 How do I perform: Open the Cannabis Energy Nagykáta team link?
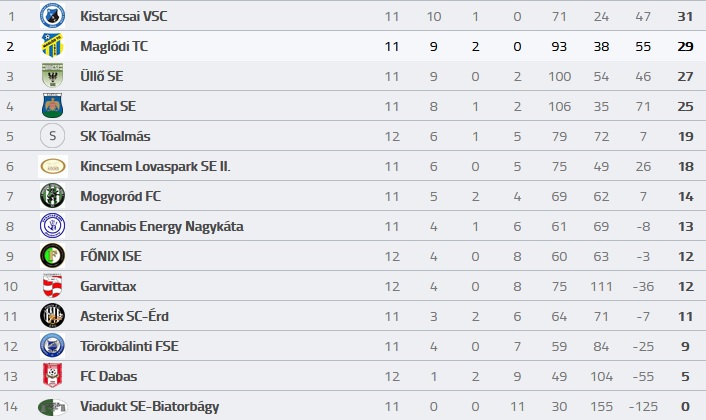point(162,226)
